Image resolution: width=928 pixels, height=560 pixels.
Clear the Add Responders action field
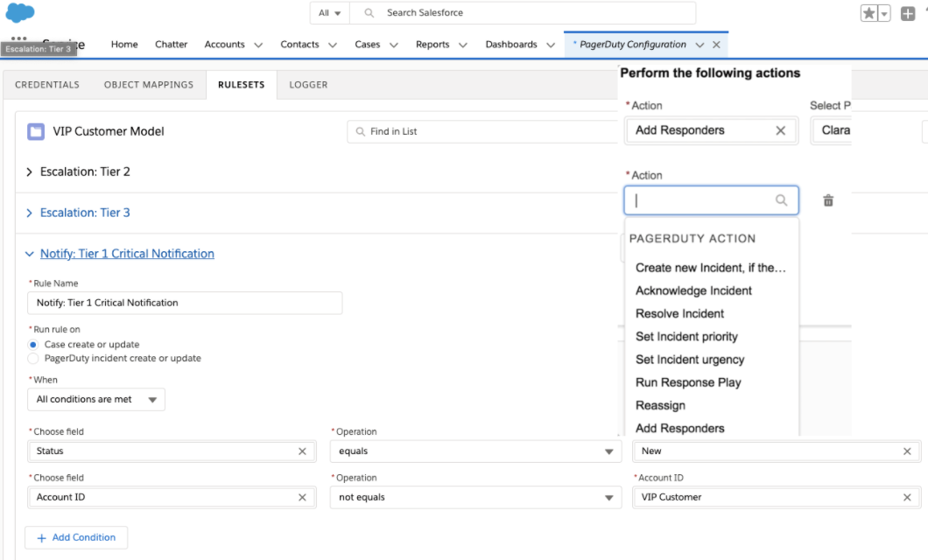[781, 130]
